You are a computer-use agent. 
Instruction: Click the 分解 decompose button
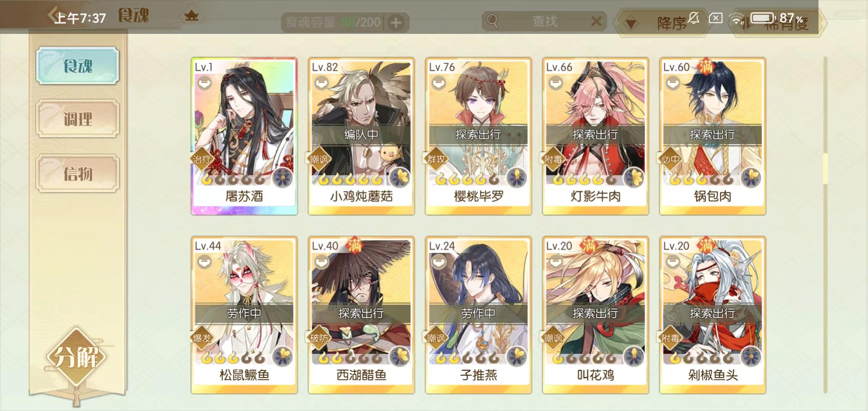pyautogui.click(x=76, y=357)
